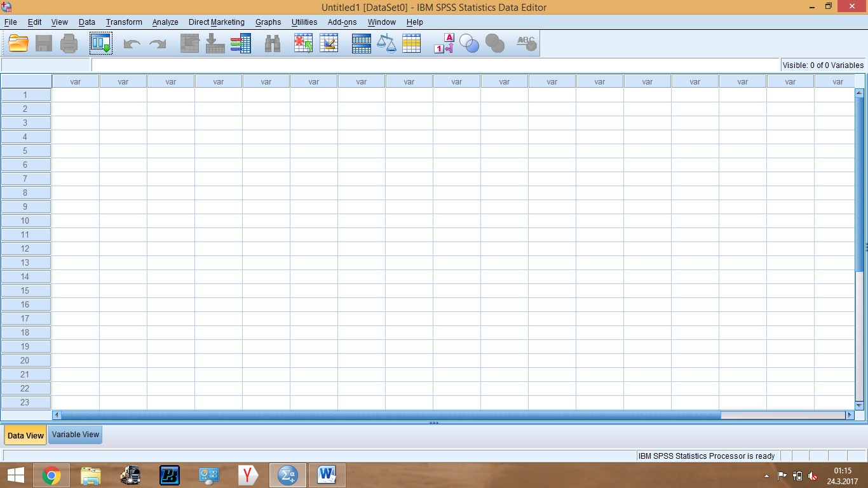
Task: Open the Window menu
Action: click(382, 22)
